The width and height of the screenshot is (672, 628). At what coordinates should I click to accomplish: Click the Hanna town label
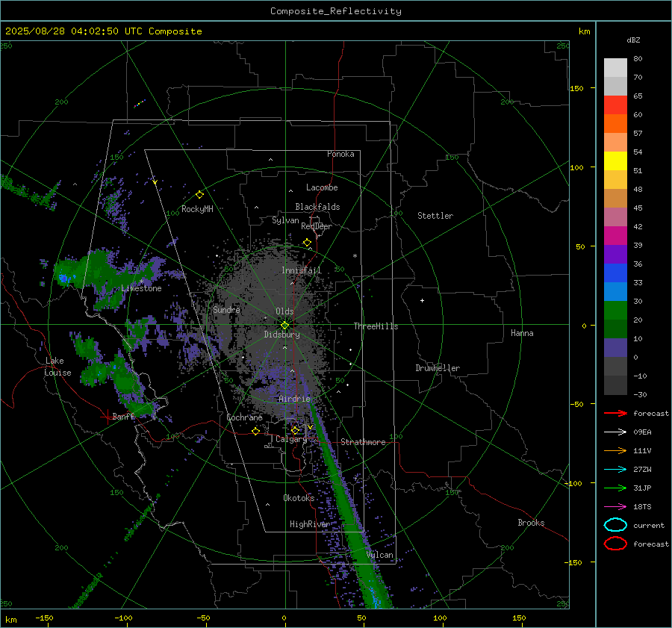(522, 333)
